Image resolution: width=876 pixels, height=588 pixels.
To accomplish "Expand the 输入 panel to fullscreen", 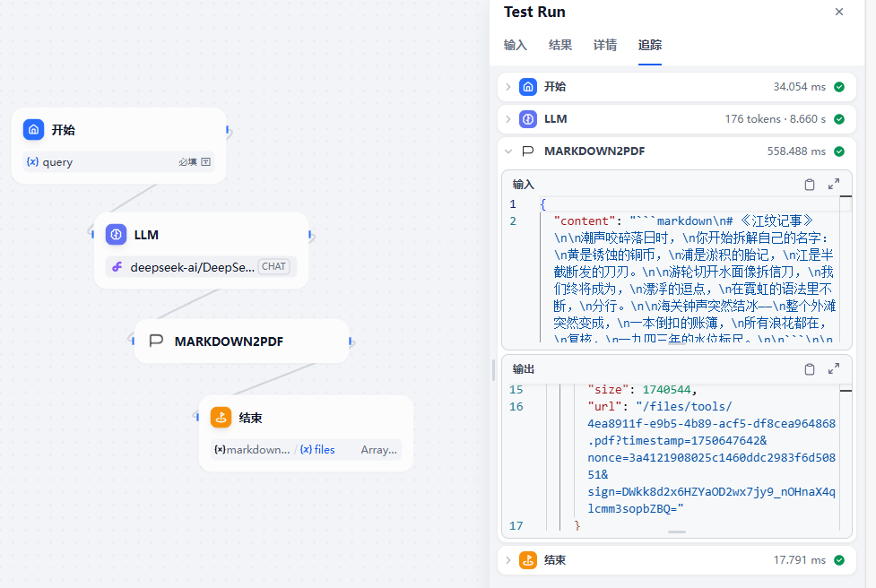I will pos(834,185).
